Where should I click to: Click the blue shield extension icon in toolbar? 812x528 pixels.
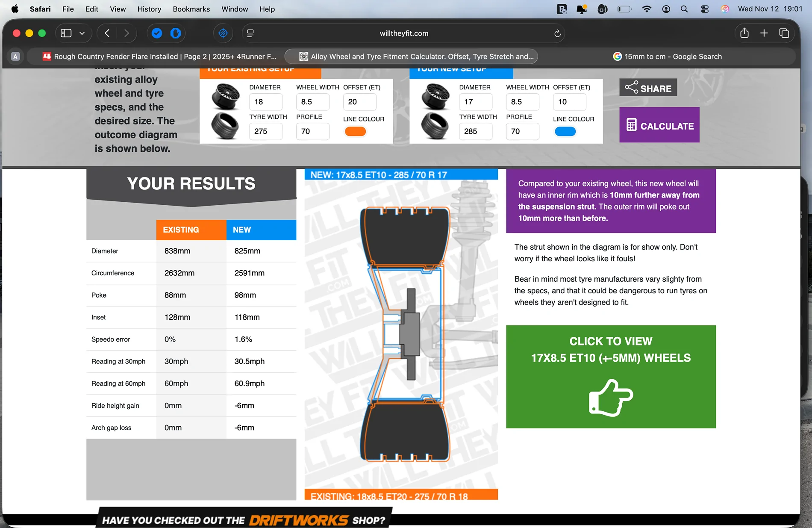pos(176,33)
